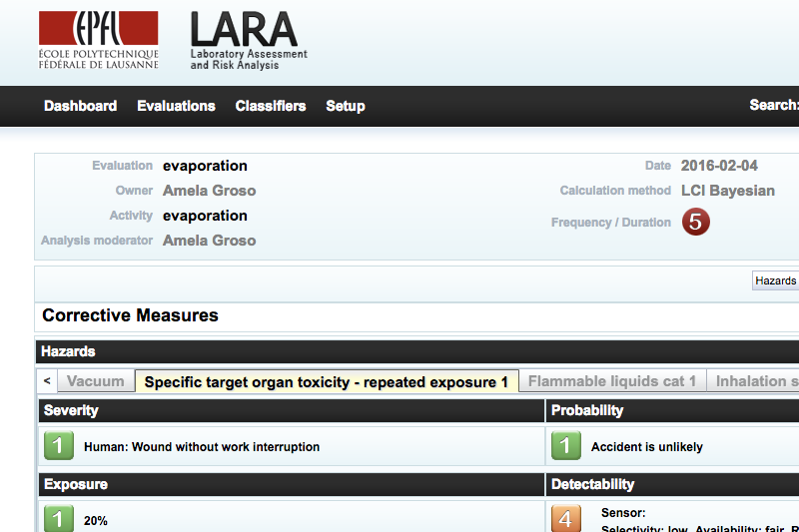This screenshot has width=799, height=532.
Task: Click the Detectability column header
Action: pyautogui.click(x=672, y=484)
